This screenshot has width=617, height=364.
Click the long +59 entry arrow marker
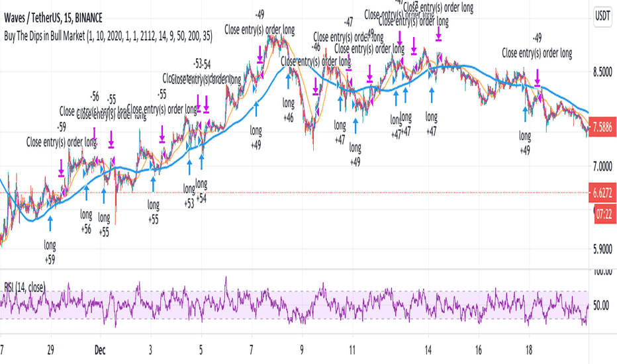click(x=50, y=223)
